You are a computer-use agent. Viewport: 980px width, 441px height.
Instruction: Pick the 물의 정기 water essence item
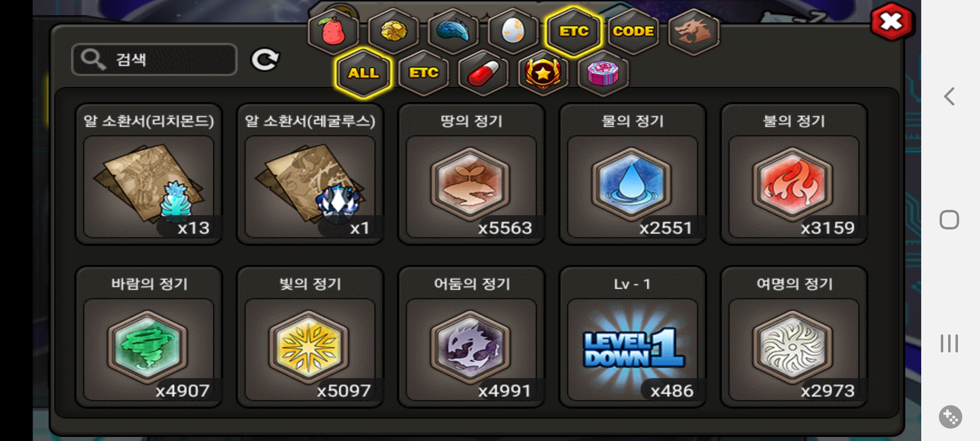tap(633, 174)
